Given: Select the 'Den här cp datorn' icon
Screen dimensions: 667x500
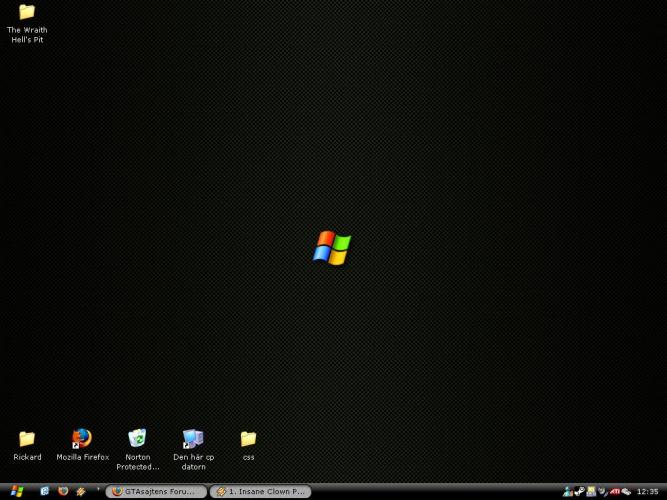Looking at the screenshot, I should click(193, 439).
